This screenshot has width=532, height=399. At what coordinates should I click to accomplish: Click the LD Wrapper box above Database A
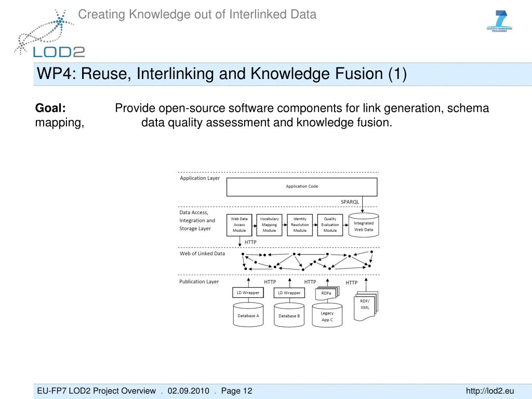click(248, 292)
